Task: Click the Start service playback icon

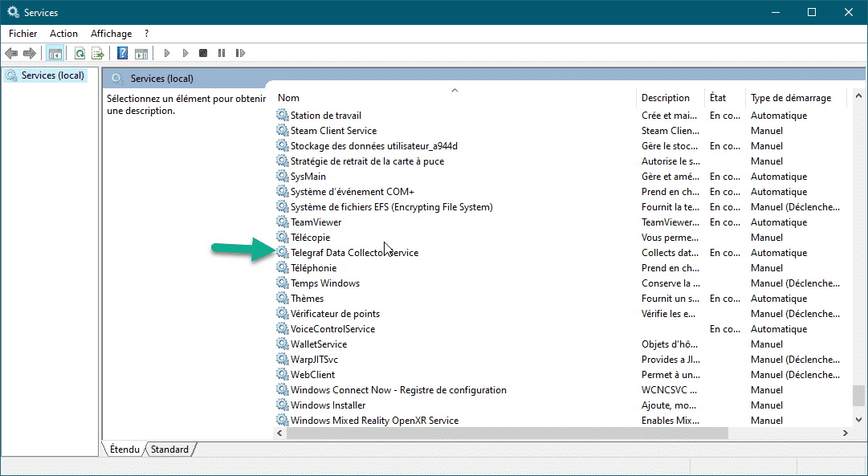Action: point(166,53)
